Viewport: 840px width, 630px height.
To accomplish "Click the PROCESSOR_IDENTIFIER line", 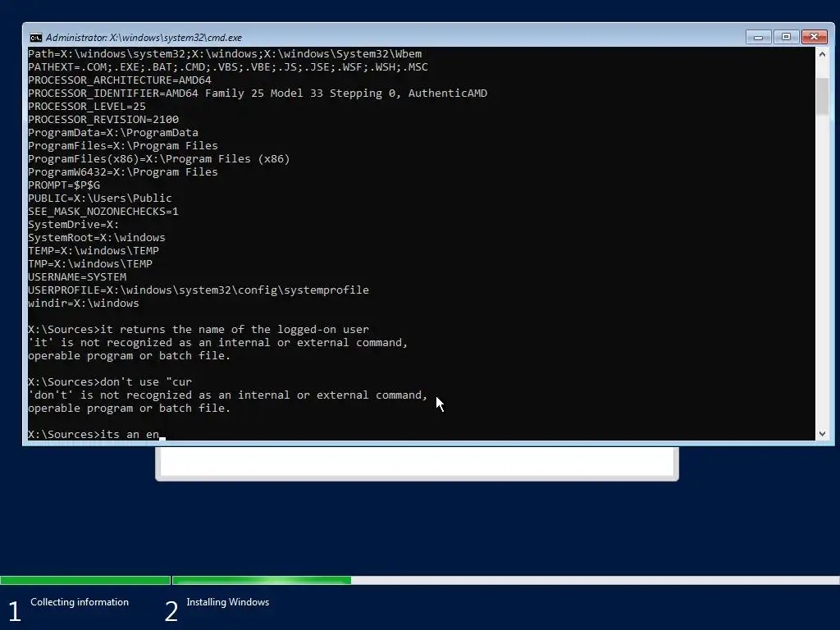I will (x=258, y=94).
